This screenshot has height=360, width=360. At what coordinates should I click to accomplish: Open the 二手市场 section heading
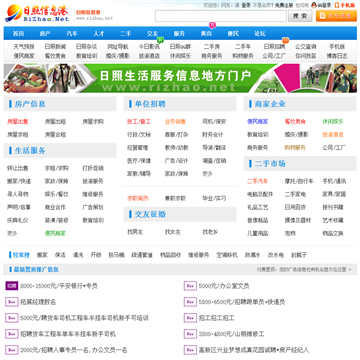point(270,164)
